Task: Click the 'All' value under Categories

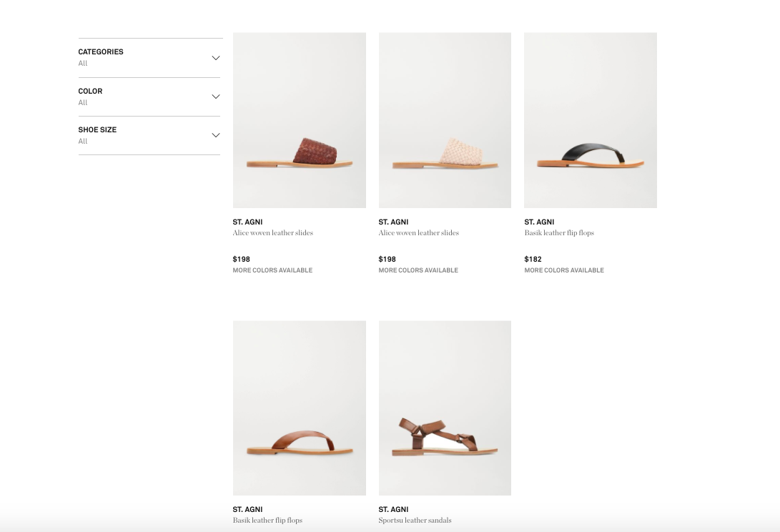Action: (x=83, y=63)
